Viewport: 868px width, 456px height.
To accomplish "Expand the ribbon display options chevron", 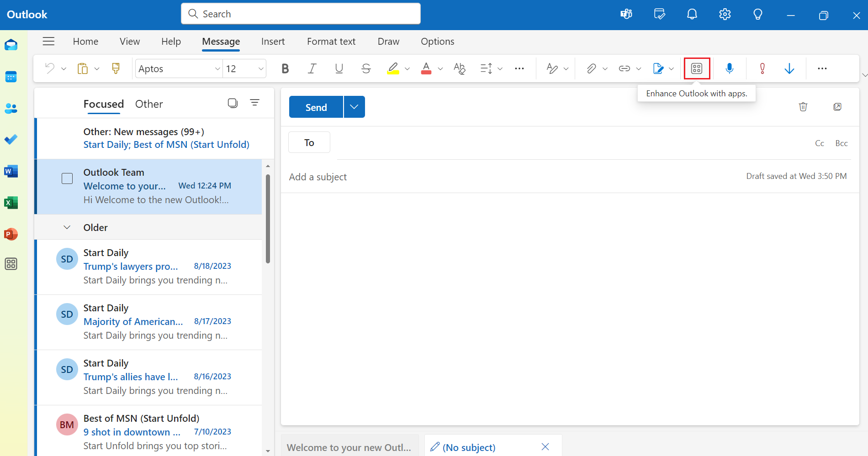I will (864, 75).
